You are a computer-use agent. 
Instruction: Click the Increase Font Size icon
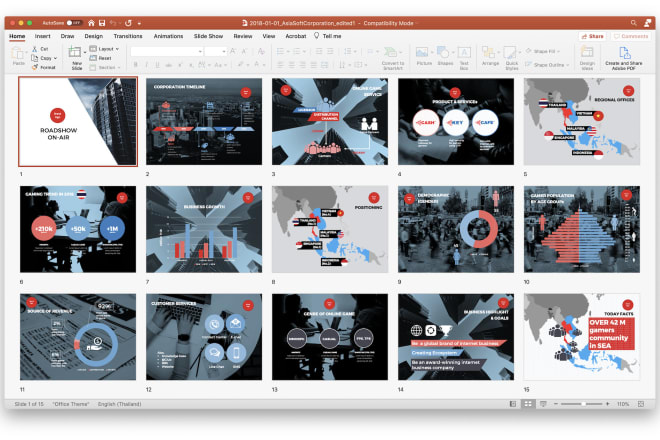click(x=233, y=51)
